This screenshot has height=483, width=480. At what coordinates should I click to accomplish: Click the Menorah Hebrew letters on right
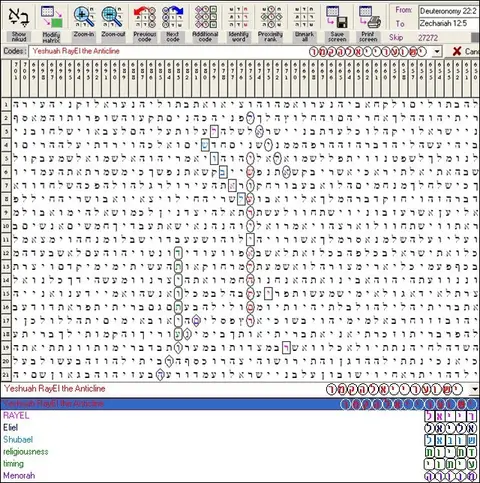(450, 476)
